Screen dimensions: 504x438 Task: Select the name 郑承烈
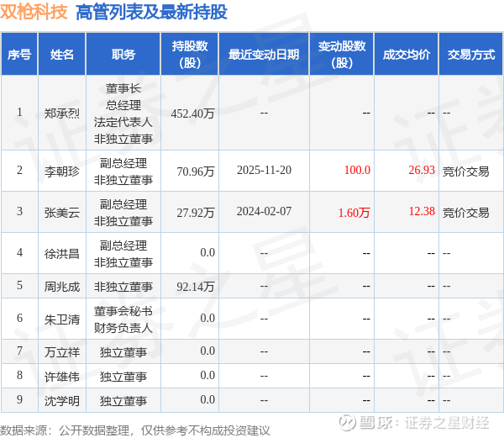(62, 113)
